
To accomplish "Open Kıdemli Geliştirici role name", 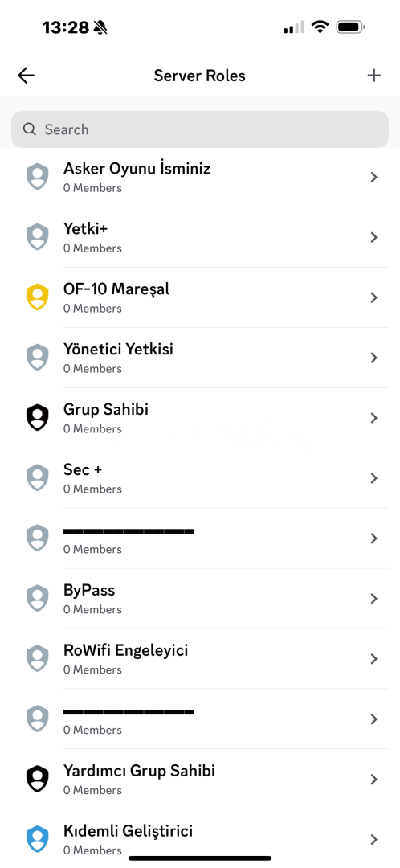I will click(x=128, y=831).
